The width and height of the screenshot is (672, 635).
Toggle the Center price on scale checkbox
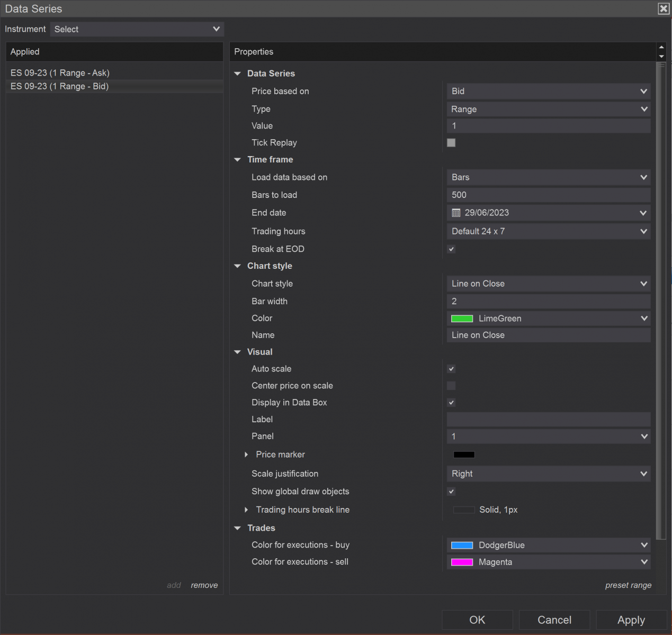pyautogui.click(x=451, y=386)
